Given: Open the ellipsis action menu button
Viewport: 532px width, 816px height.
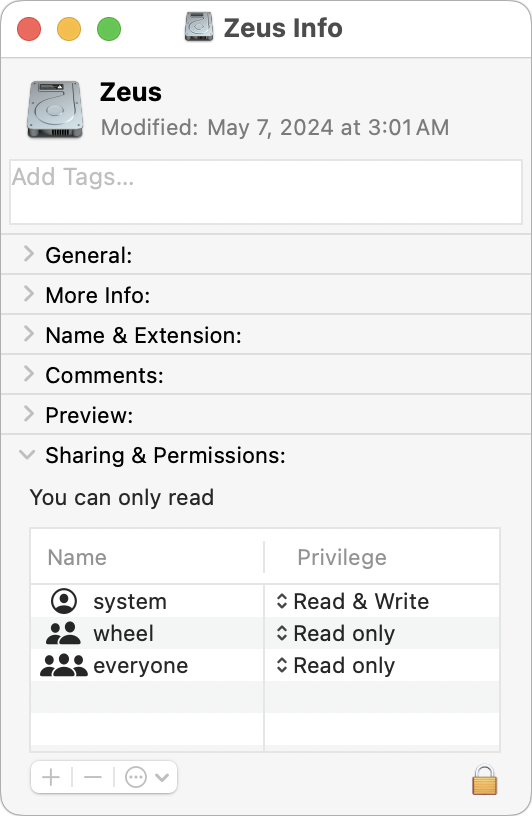Looking at the screenshot, I should [146, 777].
